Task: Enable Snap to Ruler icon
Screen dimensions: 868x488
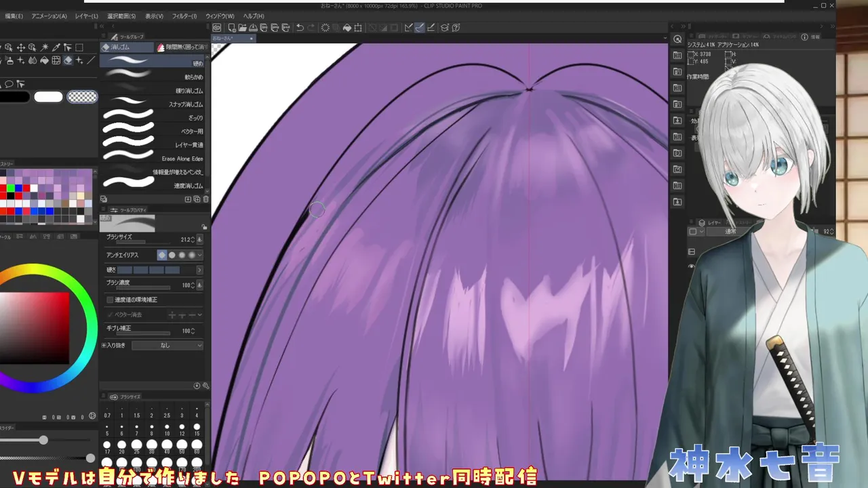Action: pyautogui.click(x=408, y=28)
